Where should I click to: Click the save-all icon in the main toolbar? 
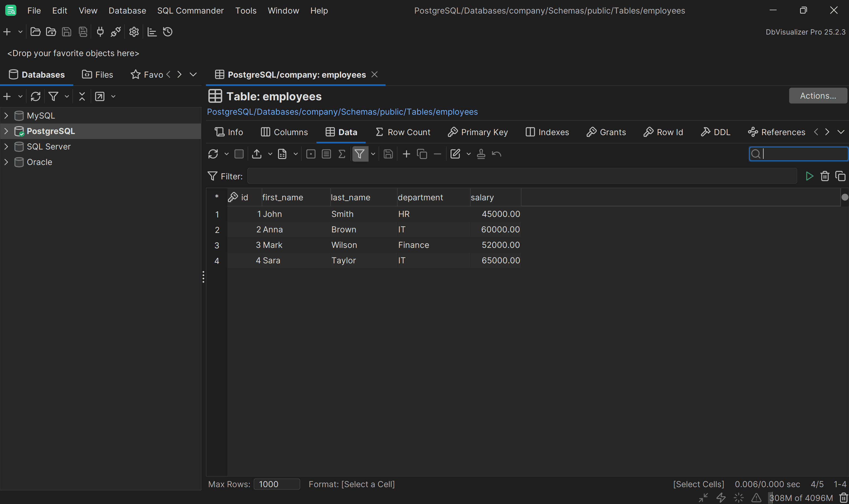coord(83,32)
